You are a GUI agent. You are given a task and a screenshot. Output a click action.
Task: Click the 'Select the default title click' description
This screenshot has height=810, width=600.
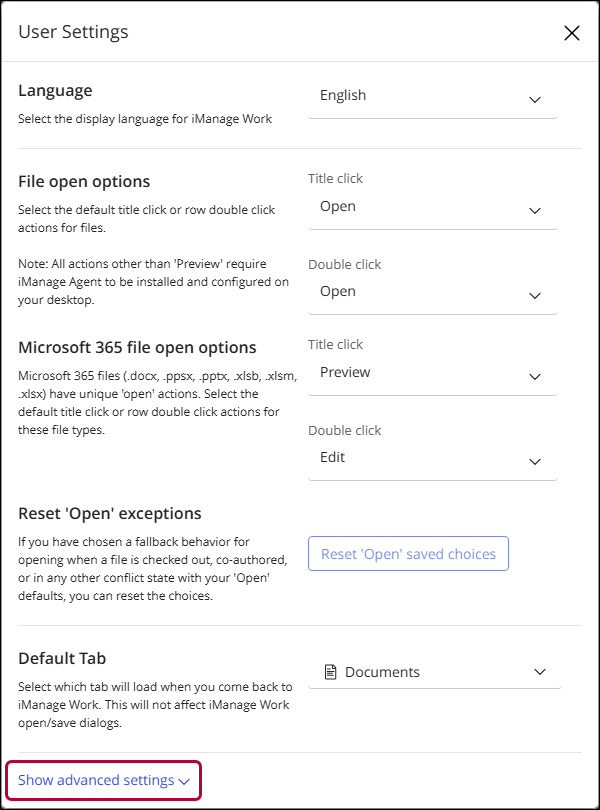(147, 219)
